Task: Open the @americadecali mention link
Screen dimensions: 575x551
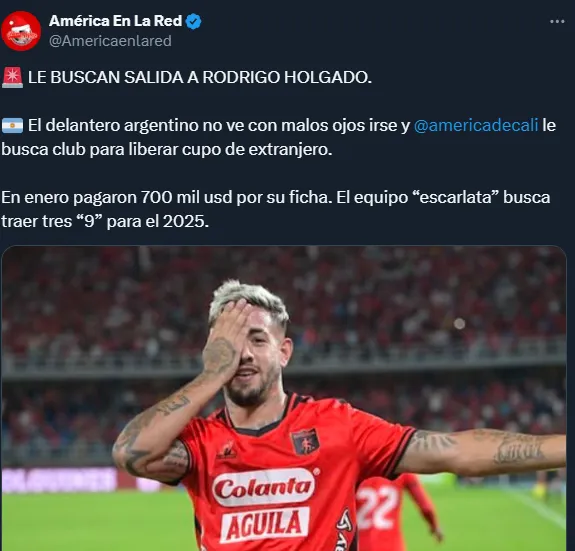Action: pyautogui.click(x=476, y=125)
